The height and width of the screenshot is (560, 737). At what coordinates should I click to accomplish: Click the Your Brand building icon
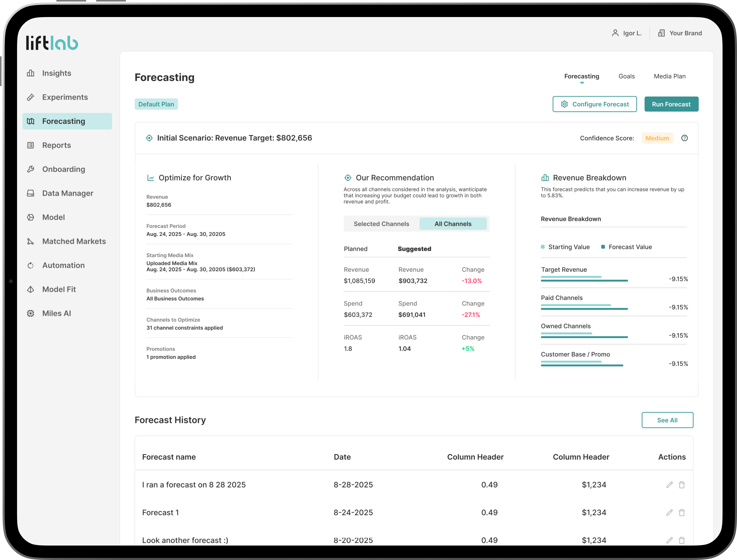tap(661, 33)
